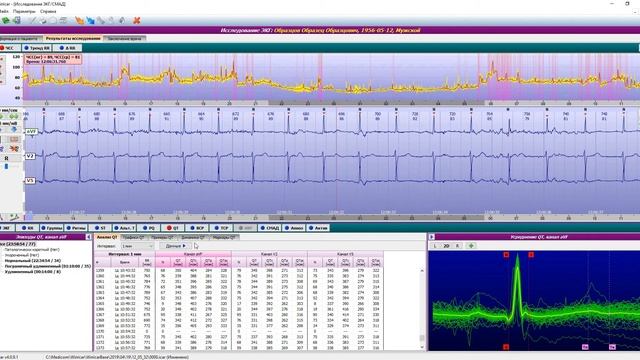Select Патологически короткий episode row
This screenshot has height=360, width=640.
pos(32,249)
